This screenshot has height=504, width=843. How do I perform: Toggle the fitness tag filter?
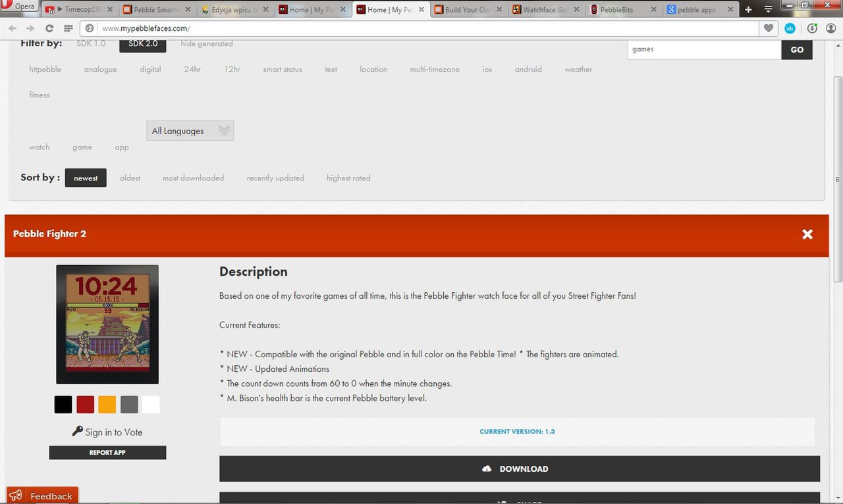[x=40, y=95]
